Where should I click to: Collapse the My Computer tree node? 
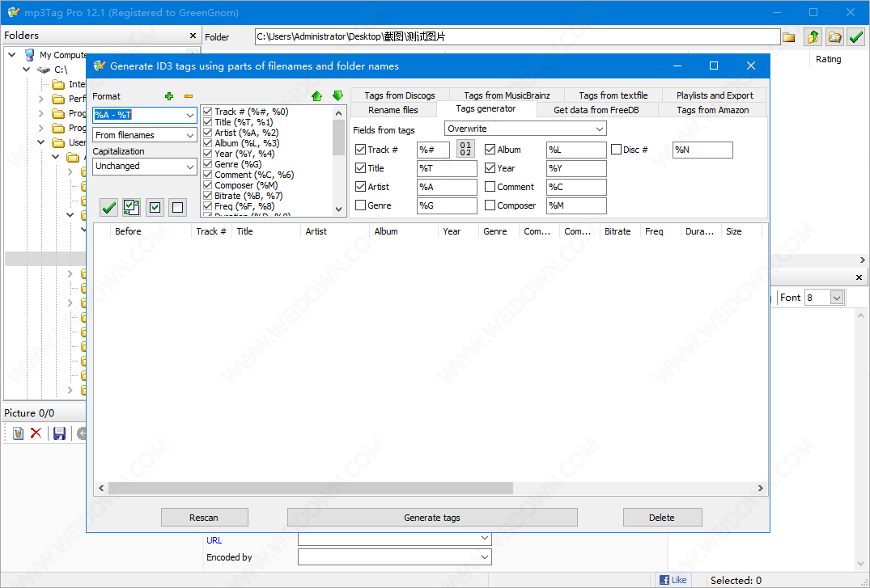click(x=11, y=55)
